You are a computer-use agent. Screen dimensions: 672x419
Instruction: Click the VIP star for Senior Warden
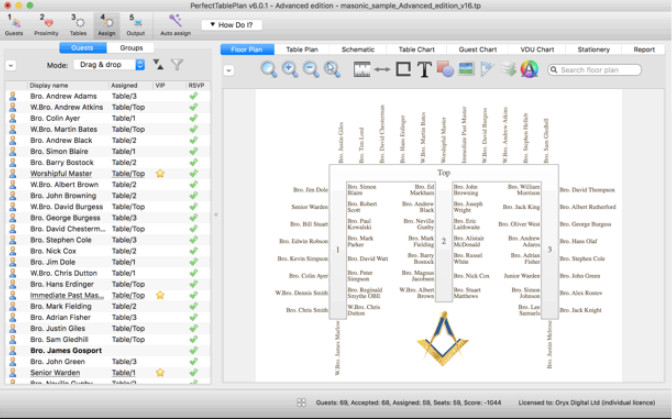[x=160, y=372]
